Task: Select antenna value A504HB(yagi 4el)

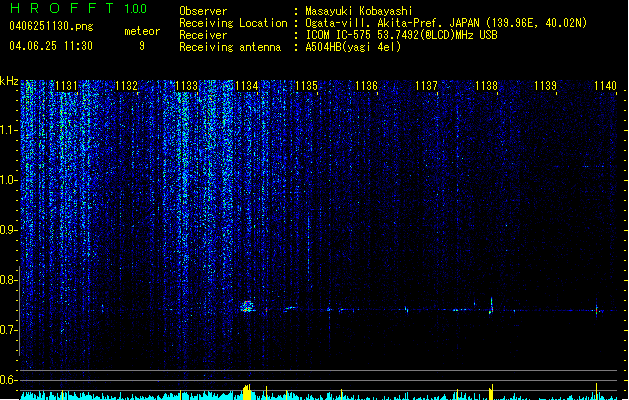Action: [353, 47]
